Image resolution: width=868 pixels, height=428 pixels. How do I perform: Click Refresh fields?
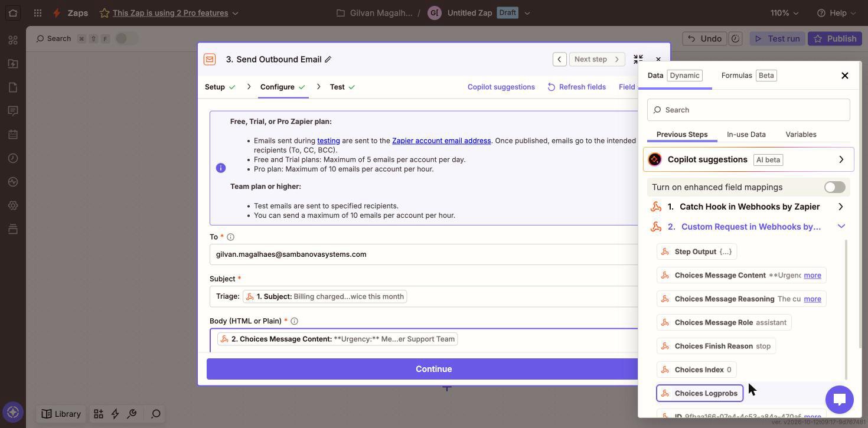click(576, 87)
